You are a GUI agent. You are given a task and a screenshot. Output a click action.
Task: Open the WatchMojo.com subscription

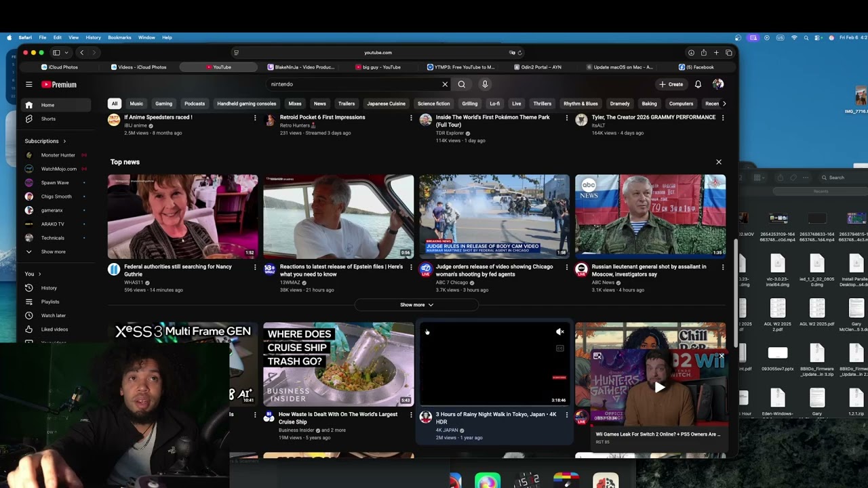[x=54, y=169]
